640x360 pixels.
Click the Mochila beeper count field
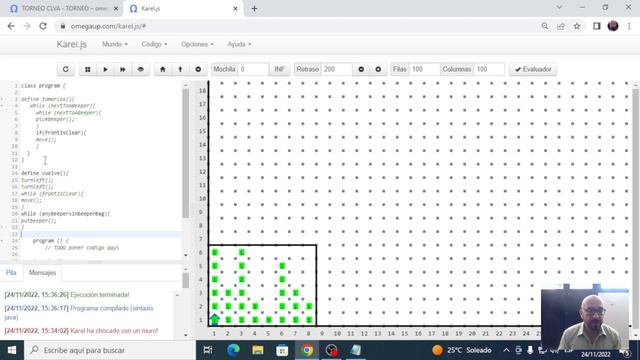[x=253, y=69]
